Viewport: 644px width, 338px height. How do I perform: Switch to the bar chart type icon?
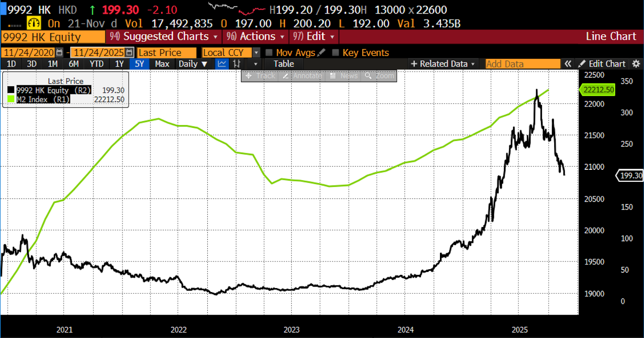tap(237, 64)
